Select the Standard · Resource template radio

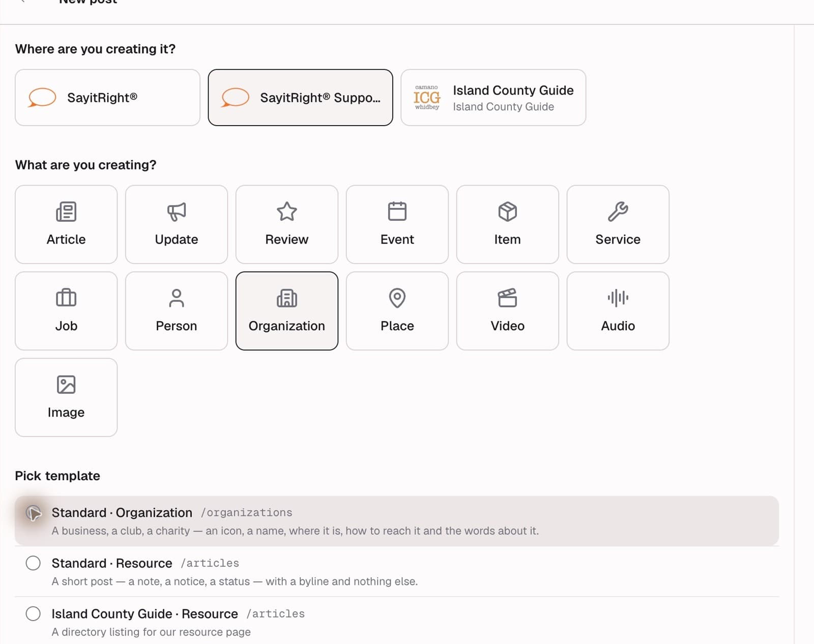(33, 563)
